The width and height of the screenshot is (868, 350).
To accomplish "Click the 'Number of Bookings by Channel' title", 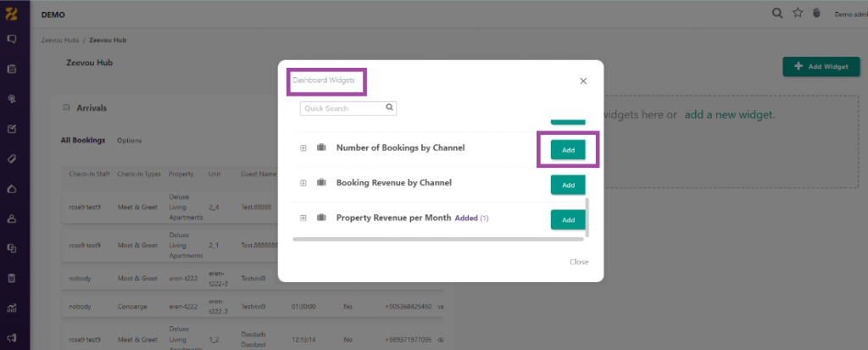I will pos(400,147).
